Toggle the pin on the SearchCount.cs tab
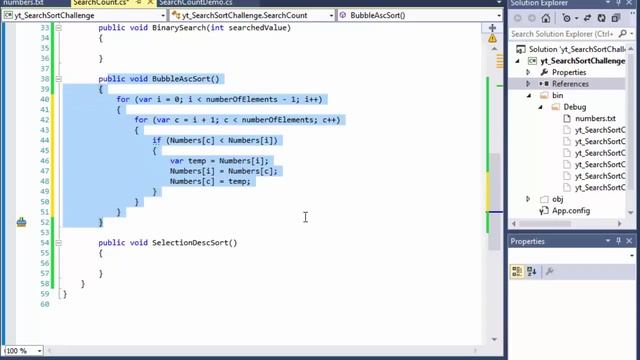 point(139,3)
